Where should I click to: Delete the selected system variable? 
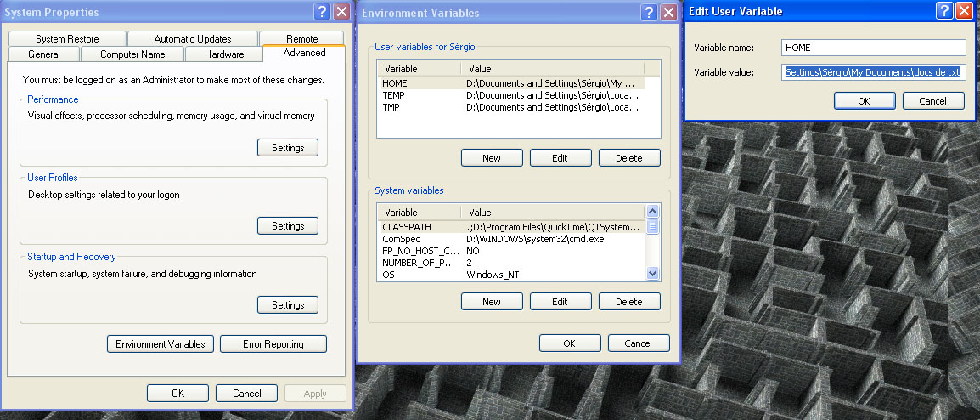coord(628,302)
